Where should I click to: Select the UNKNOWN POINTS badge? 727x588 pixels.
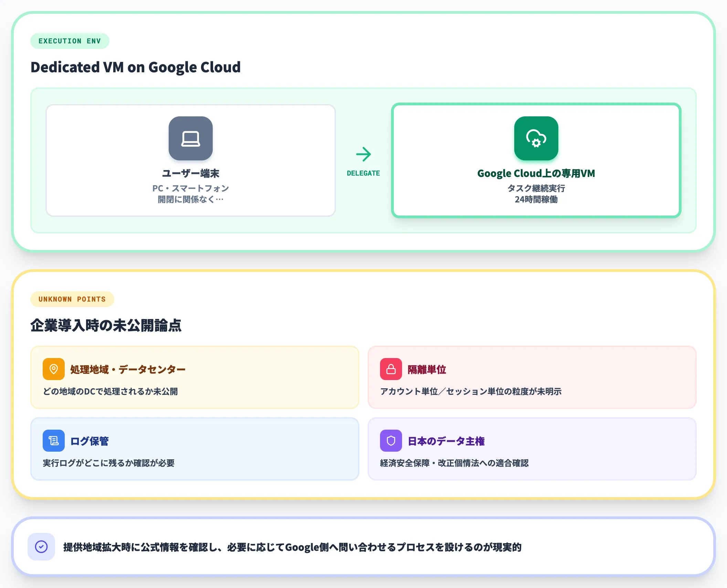(x=72, y=299)
